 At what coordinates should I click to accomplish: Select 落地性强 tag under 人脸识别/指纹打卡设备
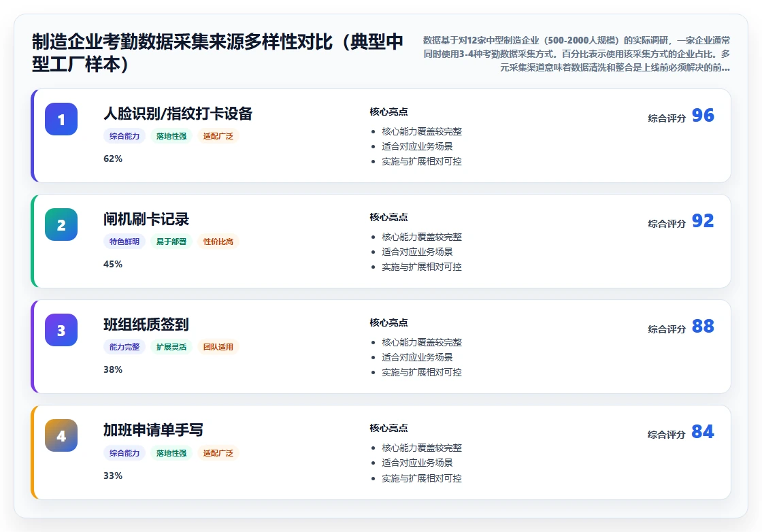171,136
